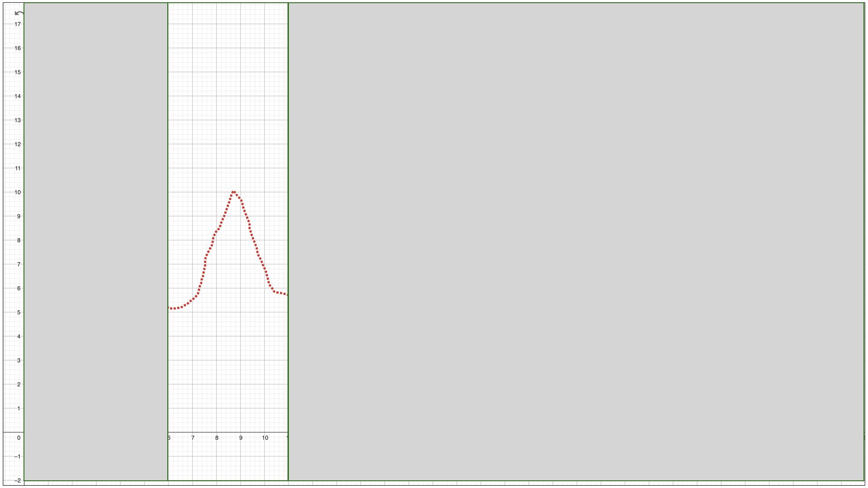
Task: Click the peak of the red dotted curve
Action: 233,192
